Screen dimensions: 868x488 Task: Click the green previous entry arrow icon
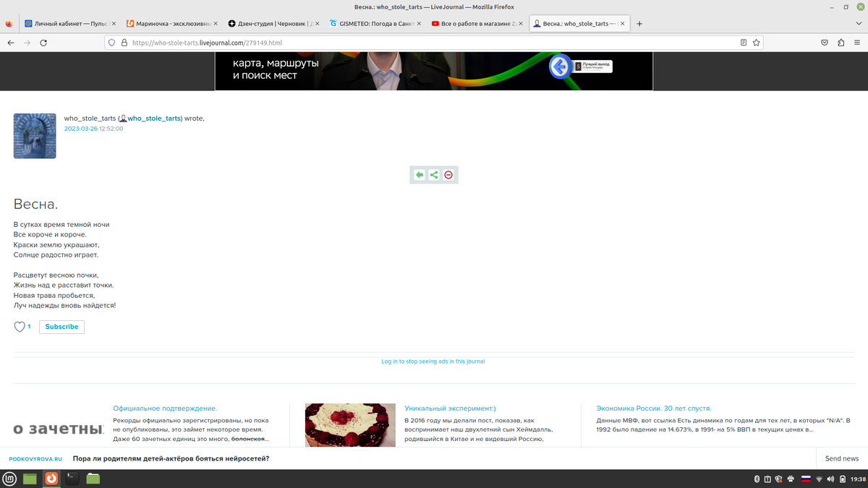(420, 175)
